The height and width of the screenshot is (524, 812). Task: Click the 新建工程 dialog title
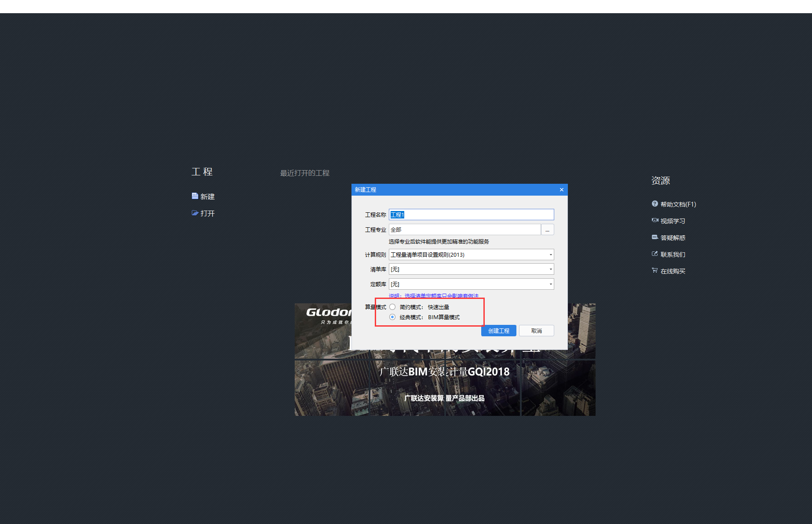tap(366, 189)
